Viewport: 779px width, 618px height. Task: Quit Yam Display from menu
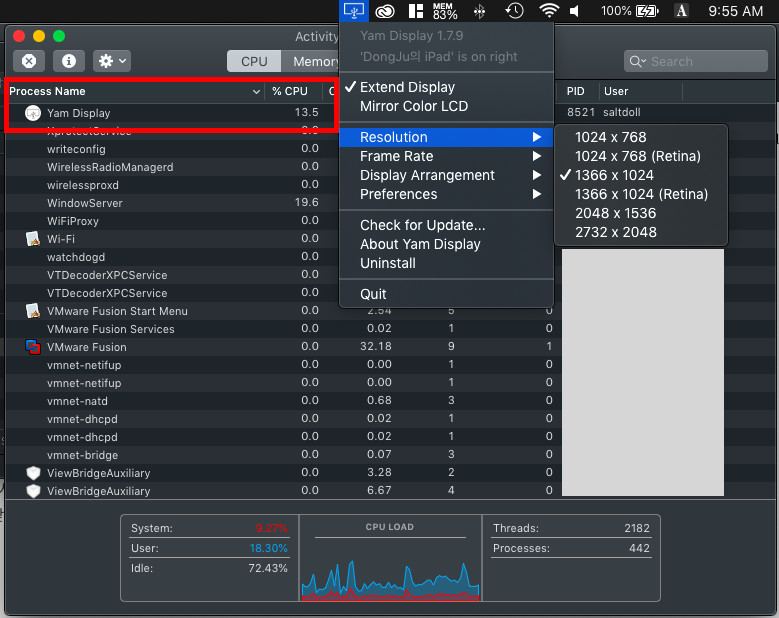pos(446,294)
